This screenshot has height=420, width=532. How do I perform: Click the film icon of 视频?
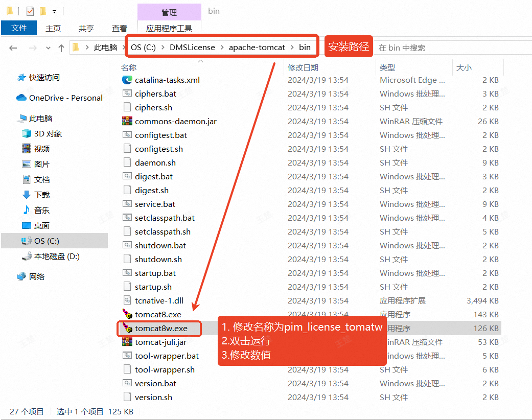tap(27, 149)
